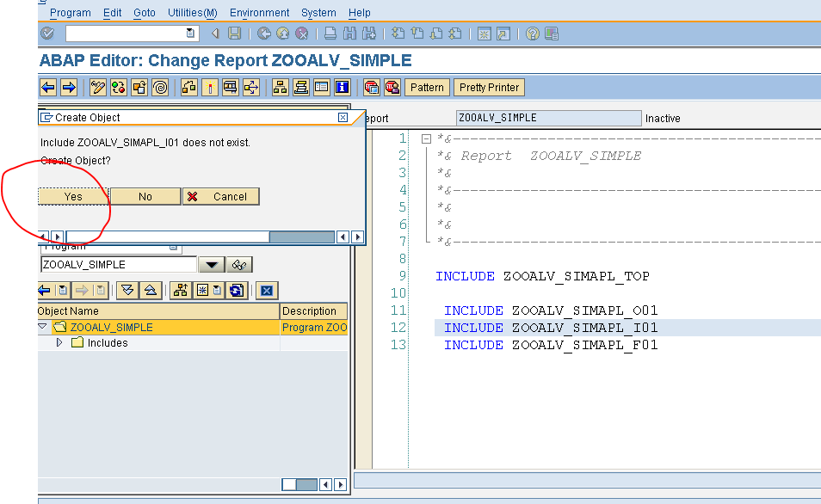Open the program name dropdown arrow

212,265
